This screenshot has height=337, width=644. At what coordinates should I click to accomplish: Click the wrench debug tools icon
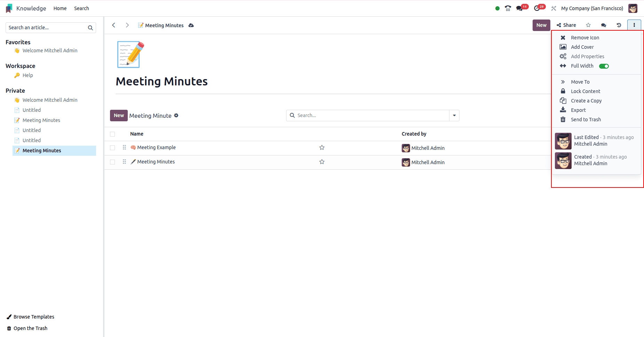click(x=554, y=8)
